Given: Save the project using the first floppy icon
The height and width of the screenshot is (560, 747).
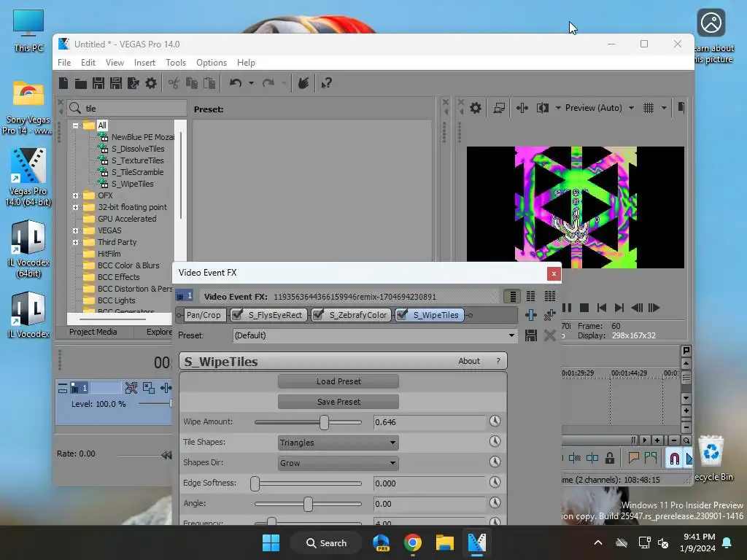Looking at the screenshot, I should [x=98, y=83].
